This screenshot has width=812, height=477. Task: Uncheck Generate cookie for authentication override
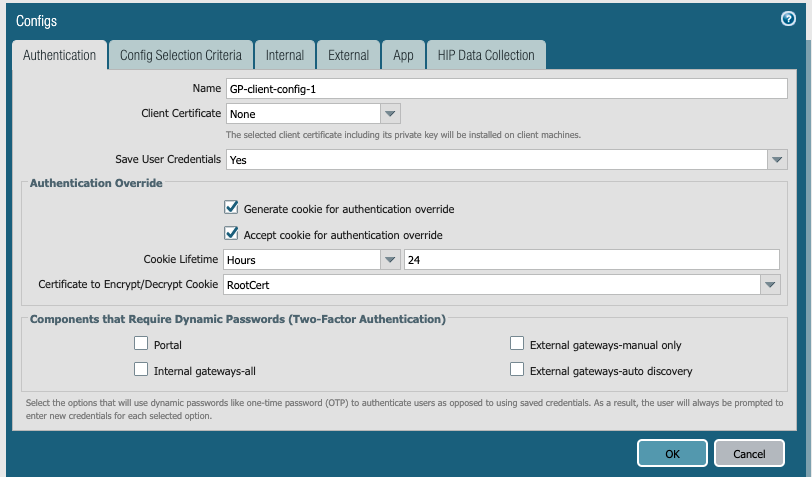(231, 208)
